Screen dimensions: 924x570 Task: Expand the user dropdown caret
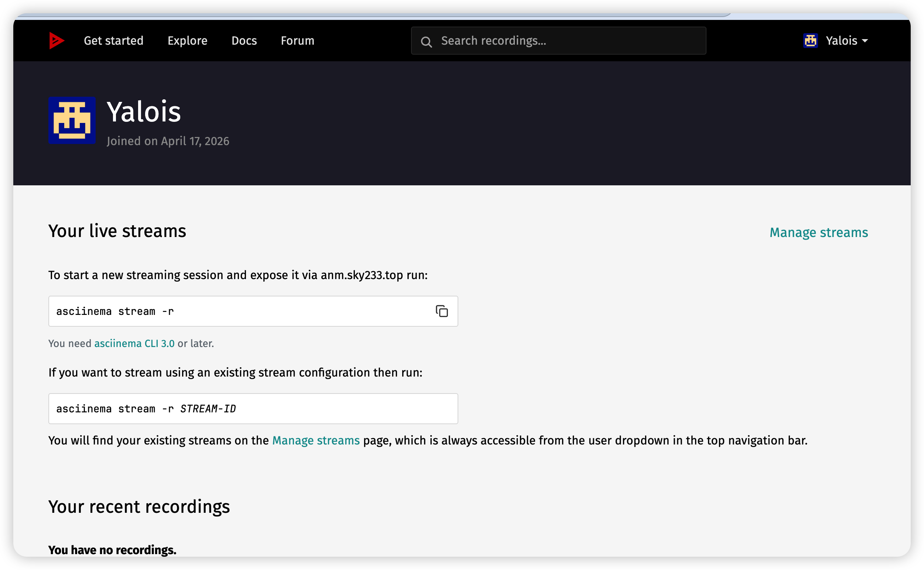click(x=865, y=41)
